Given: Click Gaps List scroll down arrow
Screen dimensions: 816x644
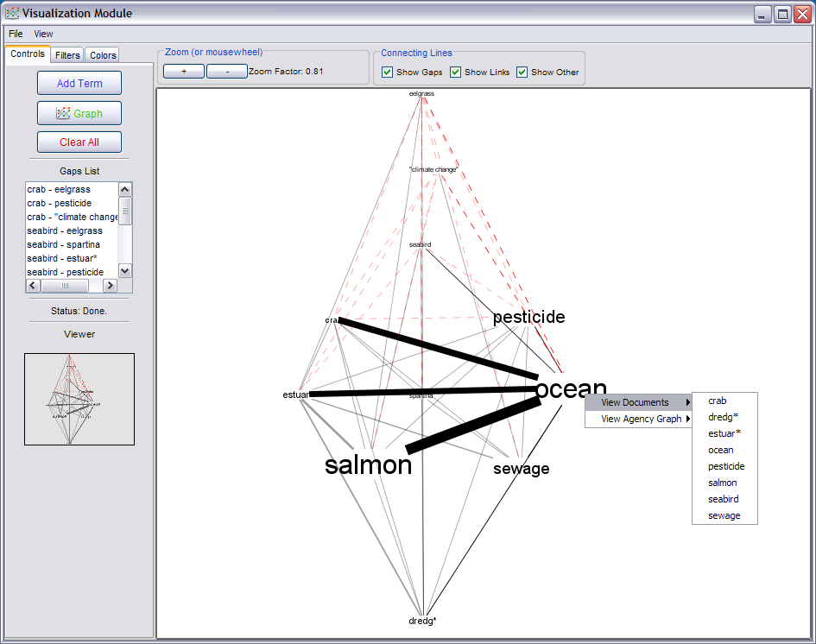Looking at the screenshot, I should [x=125, y=270].
